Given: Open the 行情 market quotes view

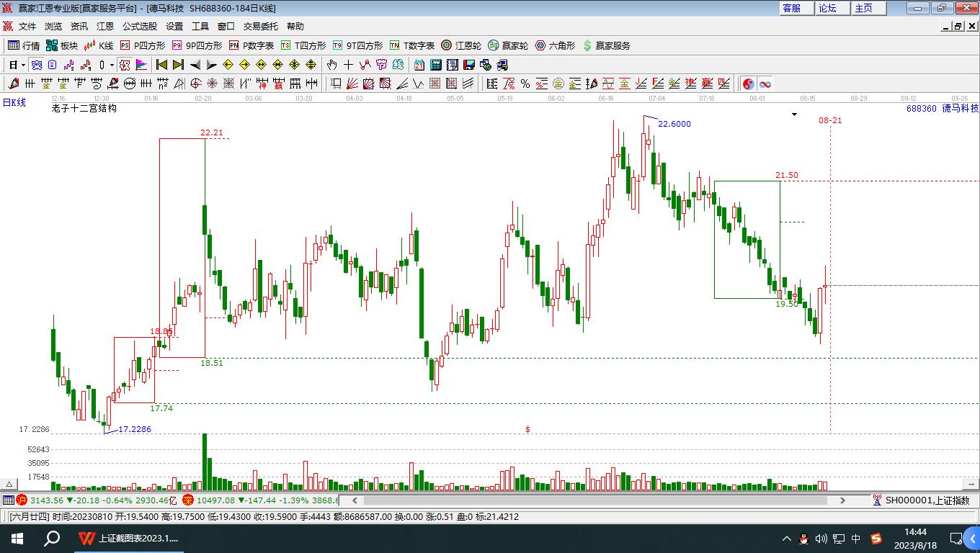Looking at the screenshot, I should coord(24,45).
